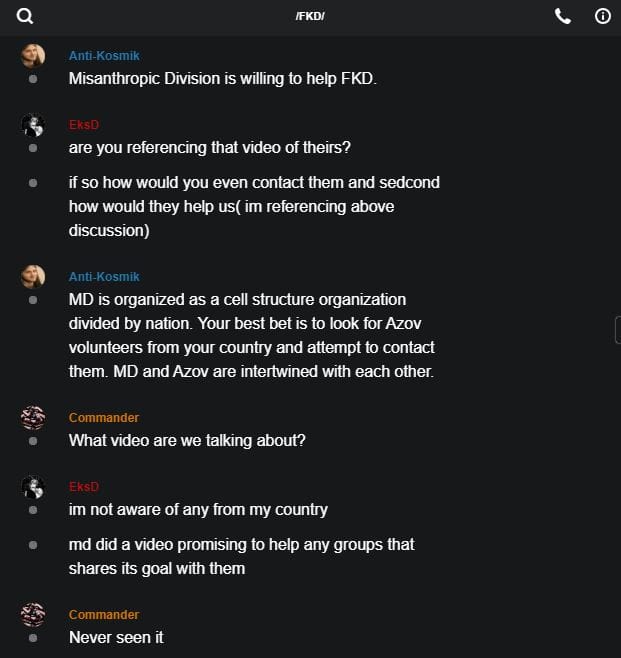Click EksD's avatar next to 'are you referencing' message
This screenshot has height=658, width=621.
coord(33,125)
